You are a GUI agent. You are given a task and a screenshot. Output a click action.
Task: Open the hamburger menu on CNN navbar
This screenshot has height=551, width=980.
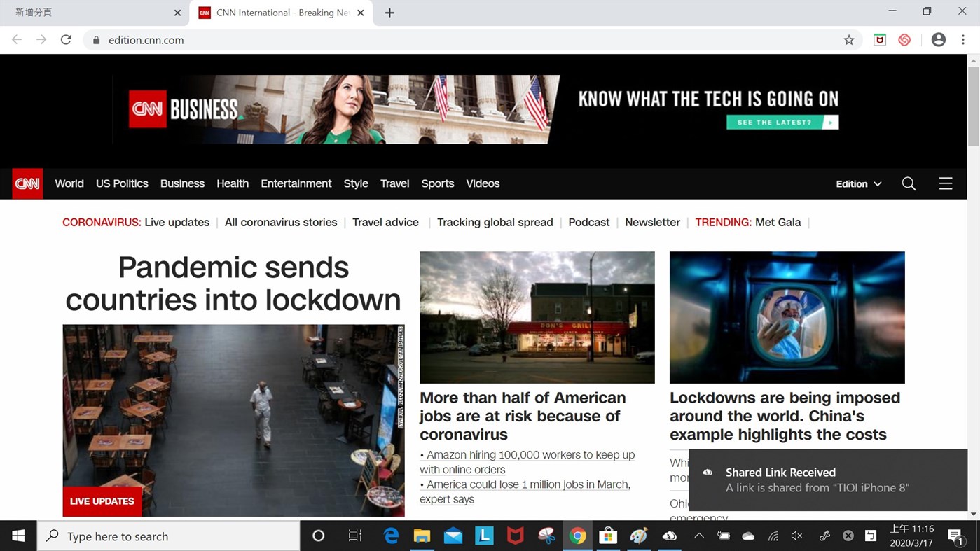[945, 183]
